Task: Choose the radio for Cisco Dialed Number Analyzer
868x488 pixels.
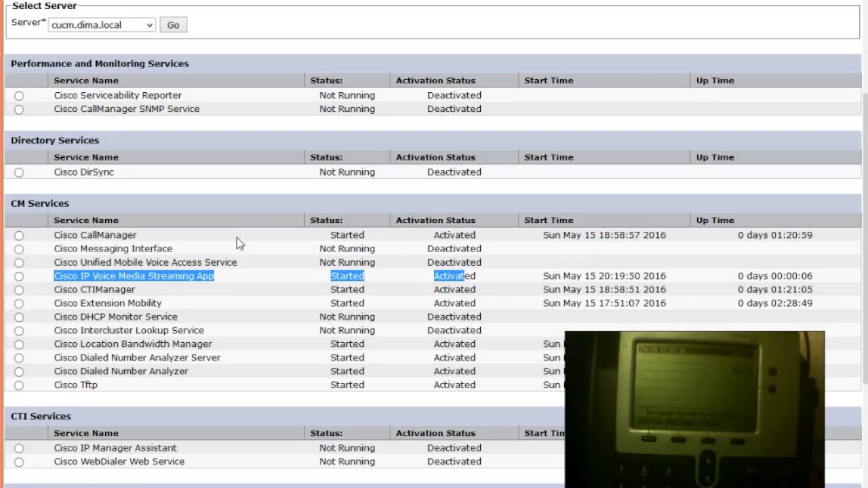Action: click(19, 371)
